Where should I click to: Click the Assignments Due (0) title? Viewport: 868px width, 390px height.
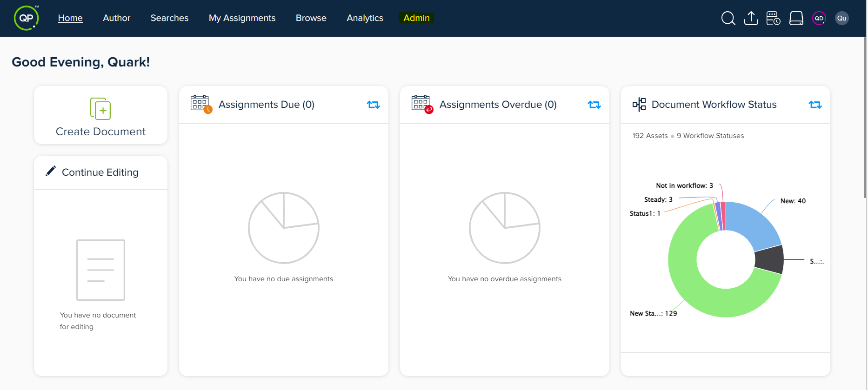click(267, 105)
